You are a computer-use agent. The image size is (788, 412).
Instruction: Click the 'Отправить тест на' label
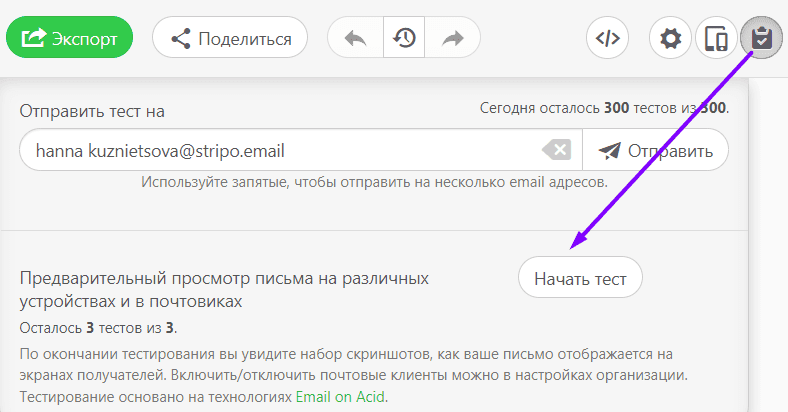tap(92, 111)
